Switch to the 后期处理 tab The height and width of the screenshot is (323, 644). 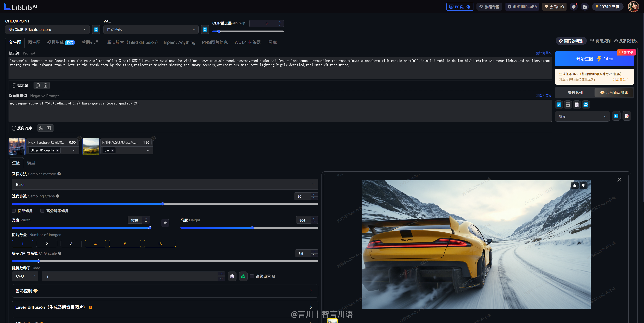90,42
